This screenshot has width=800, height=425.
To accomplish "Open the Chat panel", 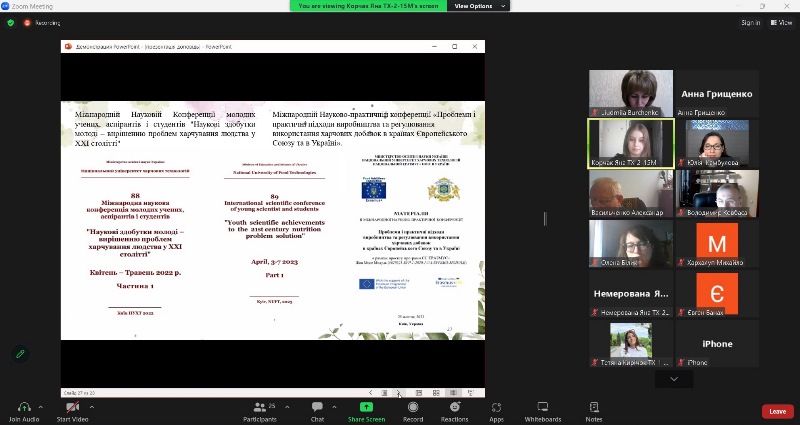I will tap(317, 412).
